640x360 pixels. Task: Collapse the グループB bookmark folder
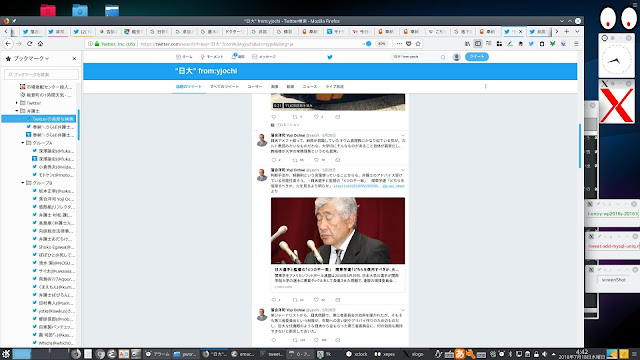(23, 183)
